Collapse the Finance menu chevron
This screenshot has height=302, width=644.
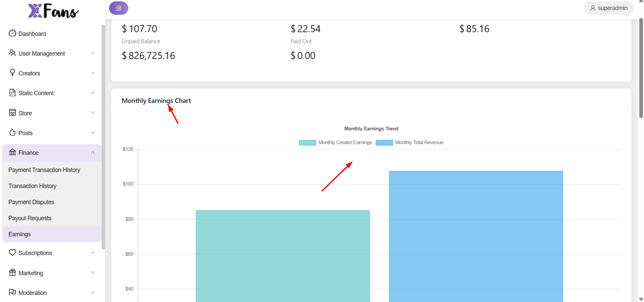(93, 153)
